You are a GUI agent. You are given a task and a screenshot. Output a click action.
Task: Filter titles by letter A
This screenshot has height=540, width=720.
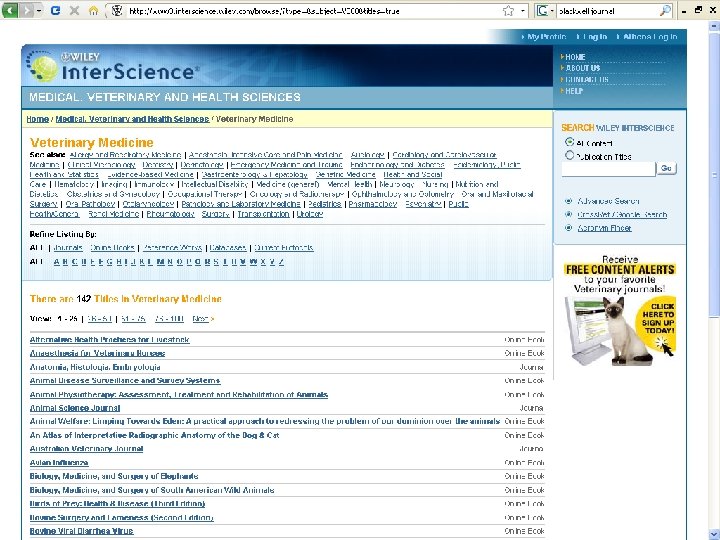[x=56, y=262]
